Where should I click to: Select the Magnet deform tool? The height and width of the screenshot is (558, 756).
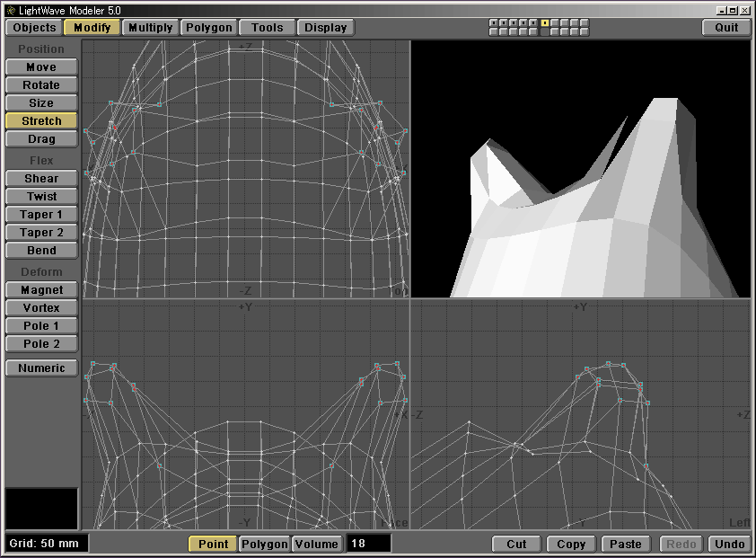41,290
